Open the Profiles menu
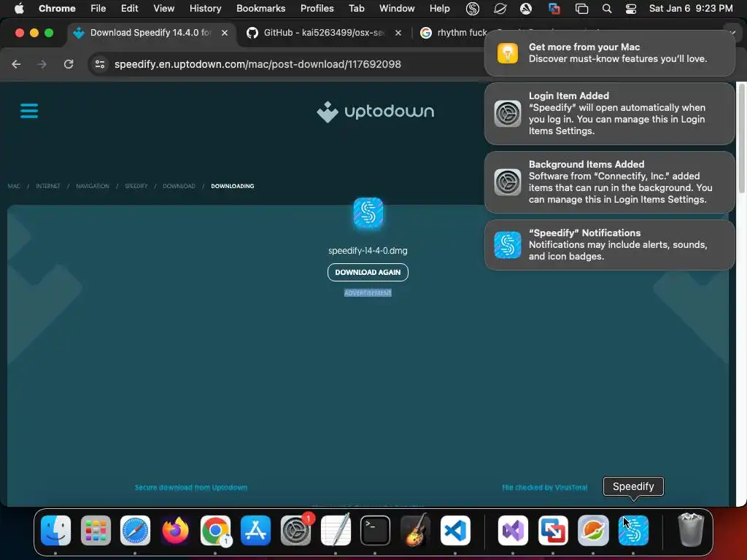 pyautogui.click(x=317, y=8)
